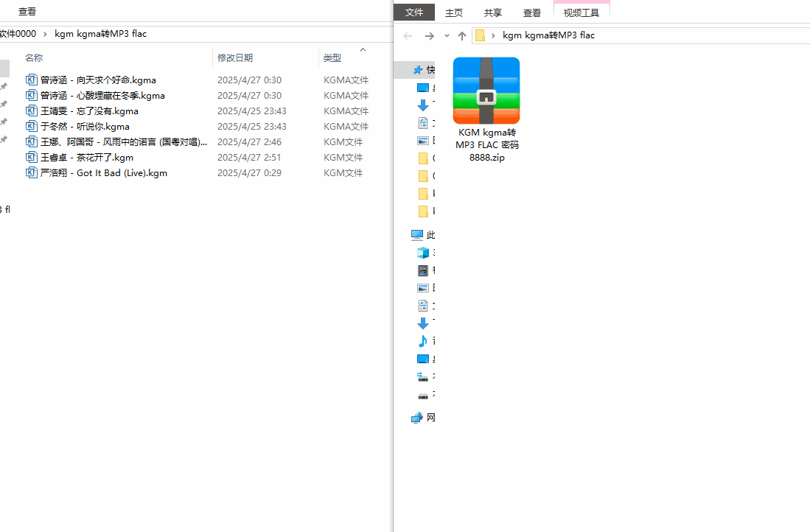810x532 pixels.
Task: Open the Documents icon under This PC
Action: tap(422, 306)
